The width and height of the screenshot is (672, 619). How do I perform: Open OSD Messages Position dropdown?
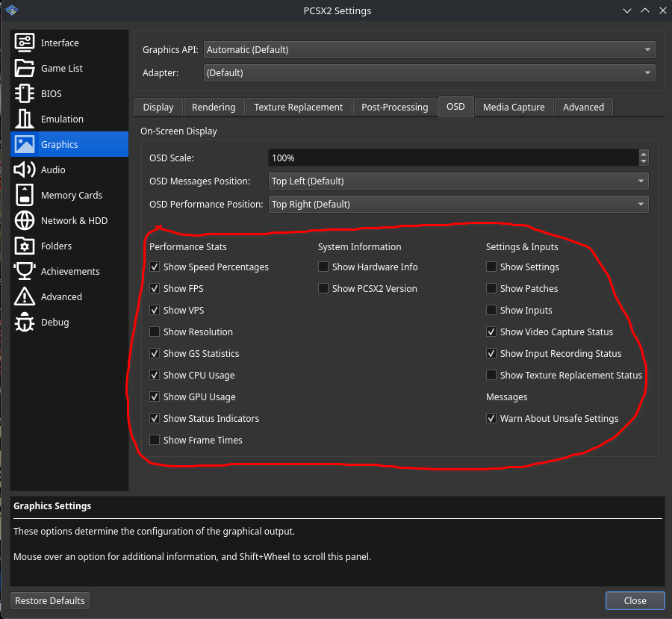pos(458,181)
